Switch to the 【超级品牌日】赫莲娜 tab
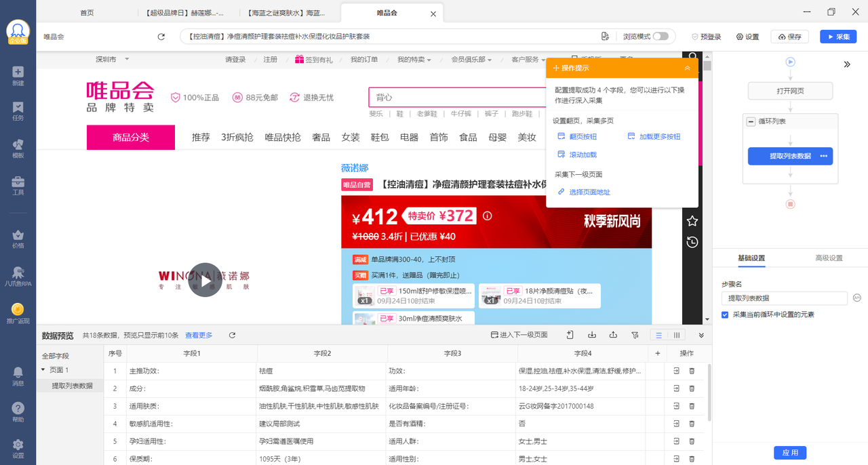Image resolution: width=868 pixels, height=465 pixels. (x=184, y=13)
